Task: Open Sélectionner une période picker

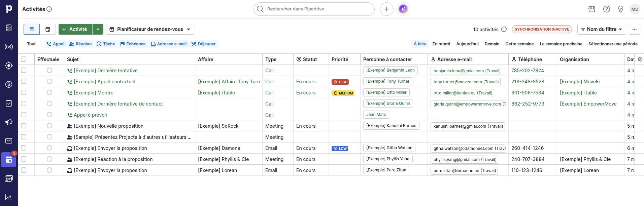Action: click(613, 44)
